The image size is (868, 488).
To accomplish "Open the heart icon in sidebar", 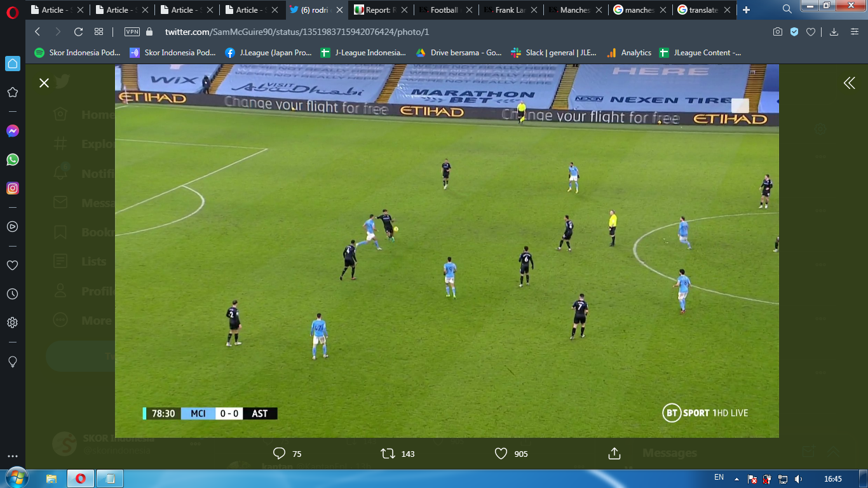I will pyautogui.click(x=13, y=265).
